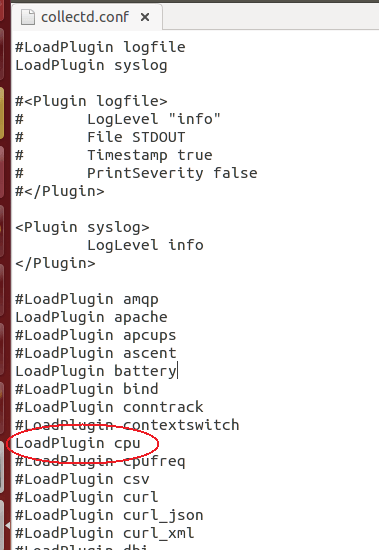Screen dimensions: 379x550
Task: Click the '#LoadPlugin conntrack' line
Action: coord(109,407)
